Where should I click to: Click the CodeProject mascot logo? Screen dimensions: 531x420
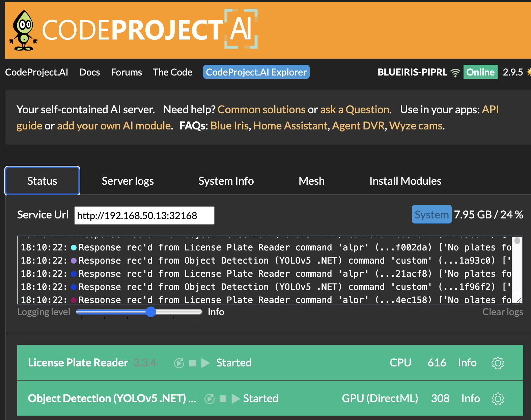(x=23, y=31)
